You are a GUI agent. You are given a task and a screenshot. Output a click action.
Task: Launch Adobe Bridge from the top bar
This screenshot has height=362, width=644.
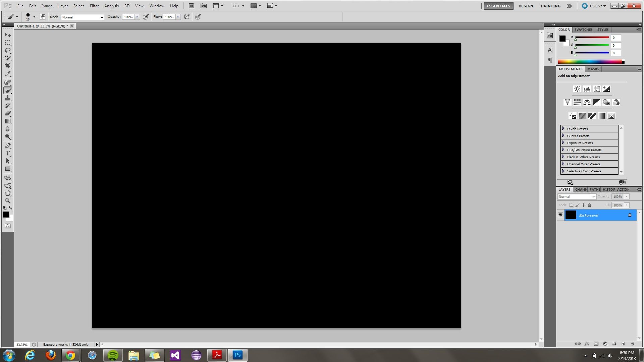(x=191, y=6)
